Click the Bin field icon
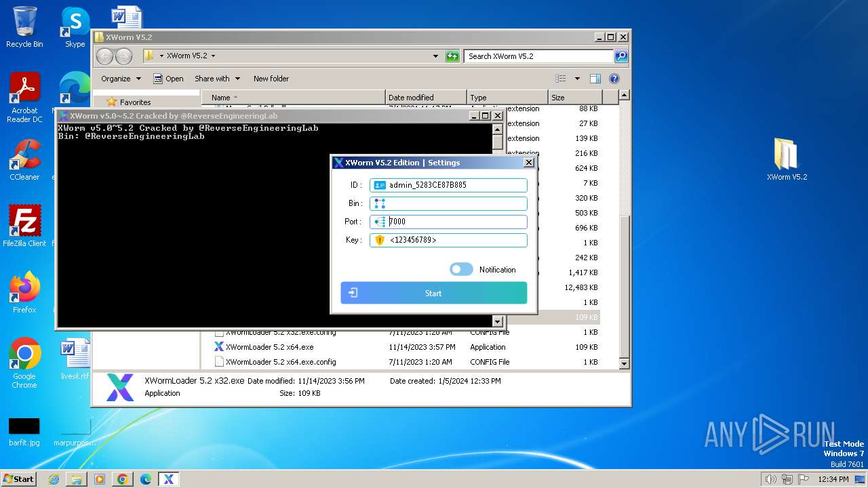This screenshot has width=868, height=488. 379,203
